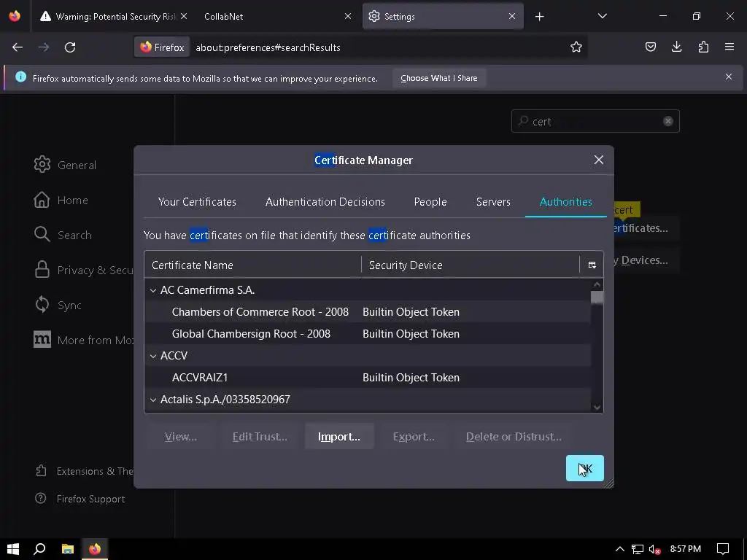This screenshot has width=747, height=560.
Task: Open the Extensions puzzle icon
Action: (x=703, y=47)
